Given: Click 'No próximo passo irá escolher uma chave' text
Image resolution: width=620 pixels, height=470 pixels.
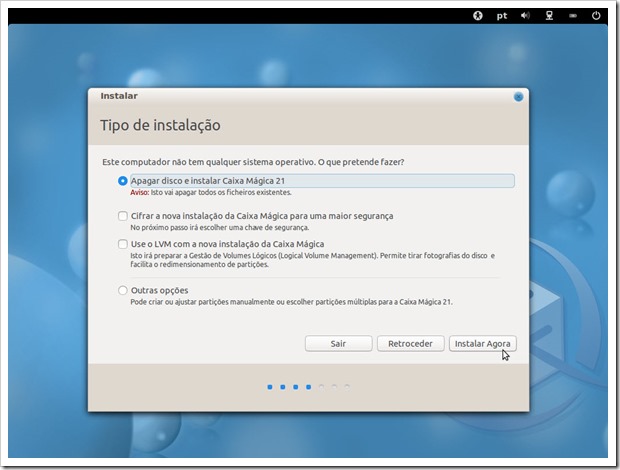Looking at the screenshot, I should coord(220,228).
